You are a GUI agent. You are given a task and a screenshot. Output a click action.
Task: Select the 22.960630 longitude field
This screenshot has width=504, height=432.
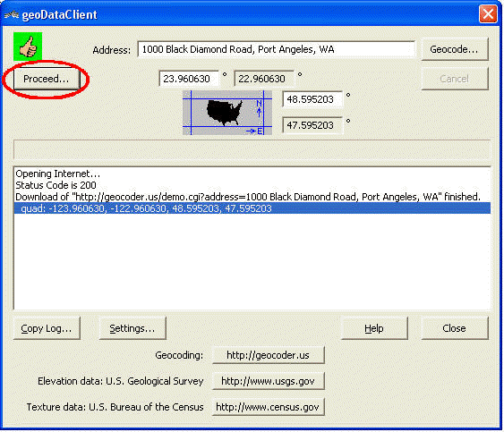tap(264, 79)
